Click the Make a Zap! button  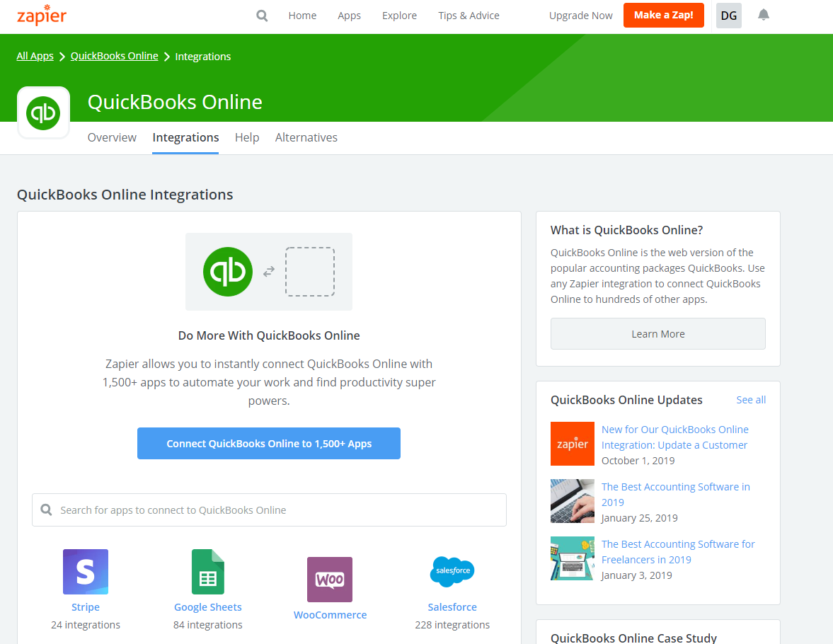[664, 15]
